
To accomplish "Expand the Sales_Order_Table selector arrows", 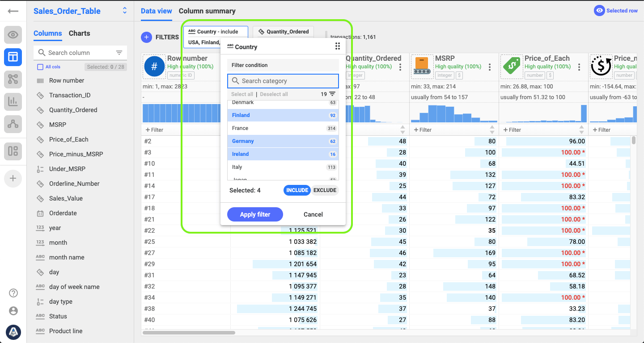I will coord(125,11).
